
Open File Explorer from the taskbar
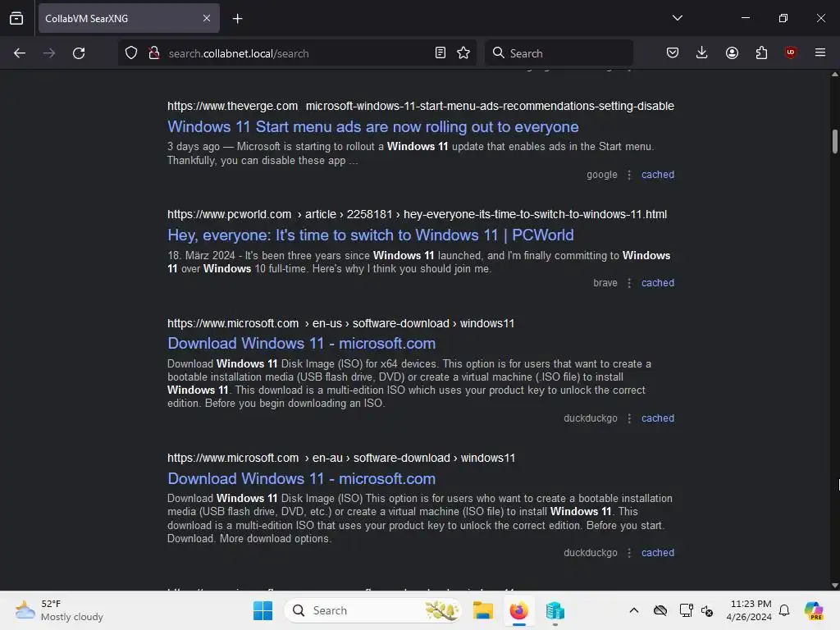[482, 610]
